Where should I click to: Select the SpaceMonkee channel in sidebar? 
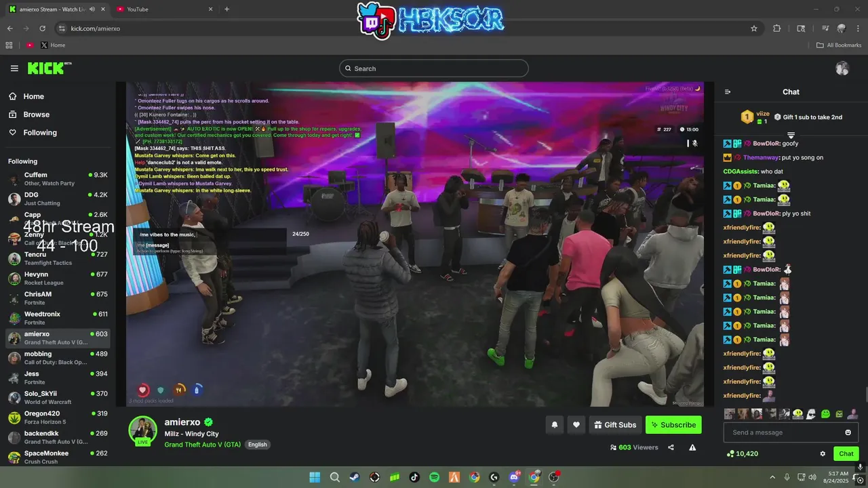pyautogui.click(x=58, y=457)
